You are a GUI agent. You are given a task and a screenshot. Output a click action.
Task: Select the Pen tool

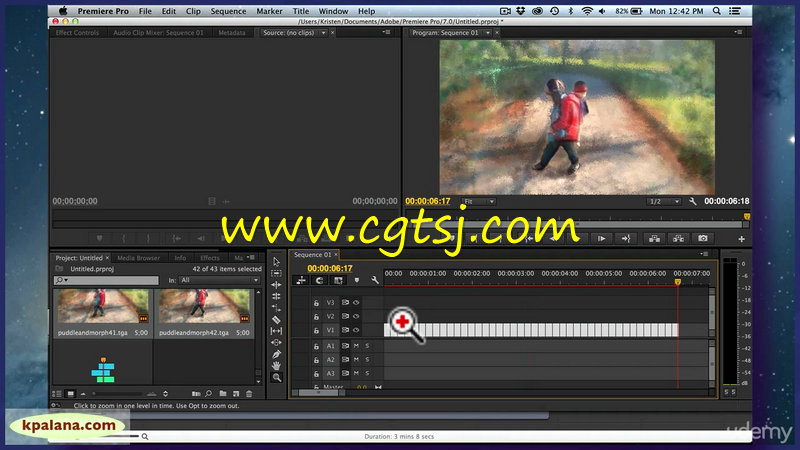pyautogui.click(x=276, y=354)
